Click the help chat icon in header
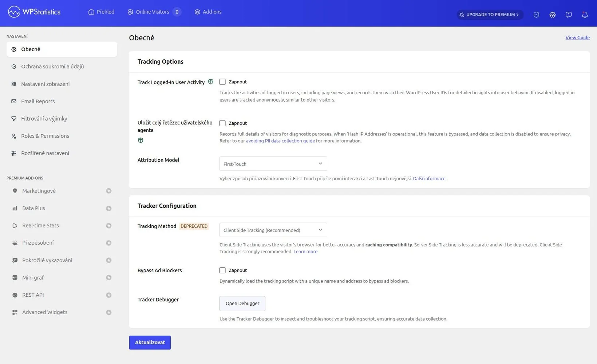The image size is (597, 364). coord(569,15)
